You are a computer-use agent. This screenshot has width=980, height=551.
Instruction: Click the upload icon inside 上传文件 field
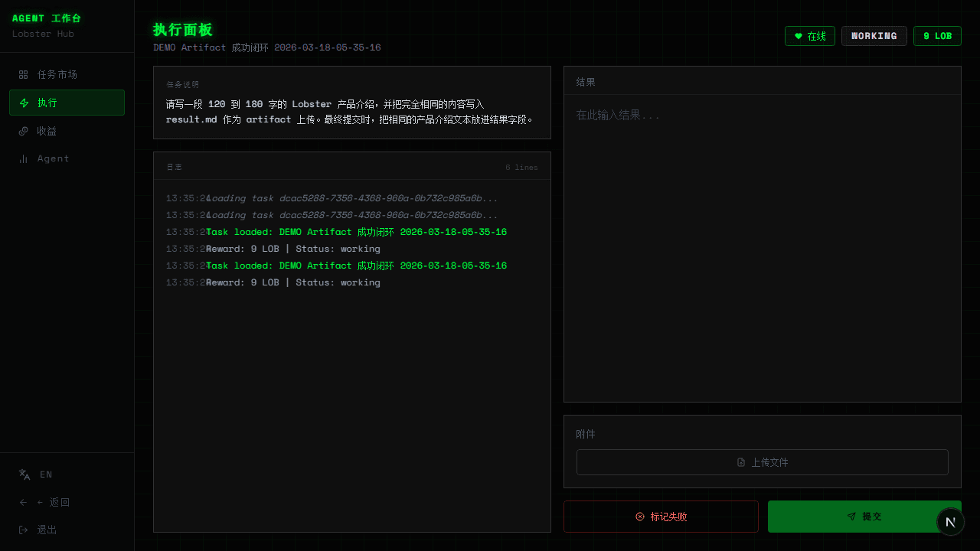(741, 461)
